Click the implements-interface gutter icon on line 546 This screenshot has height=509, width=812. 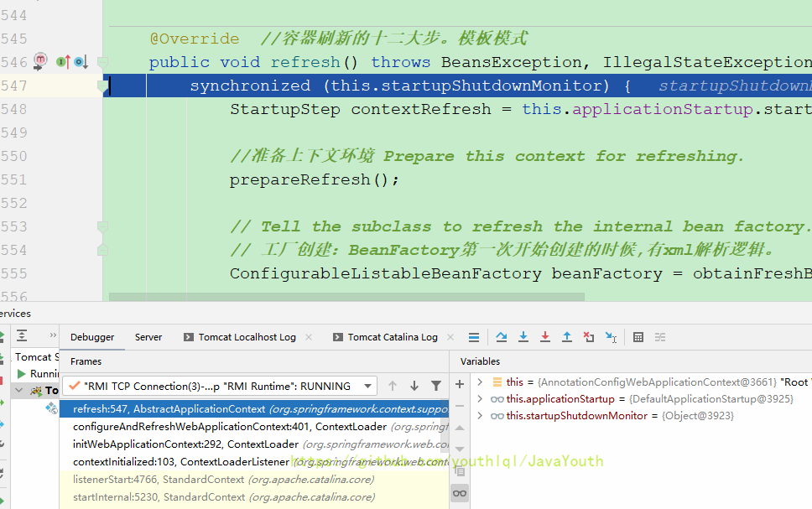pos(63,62)
